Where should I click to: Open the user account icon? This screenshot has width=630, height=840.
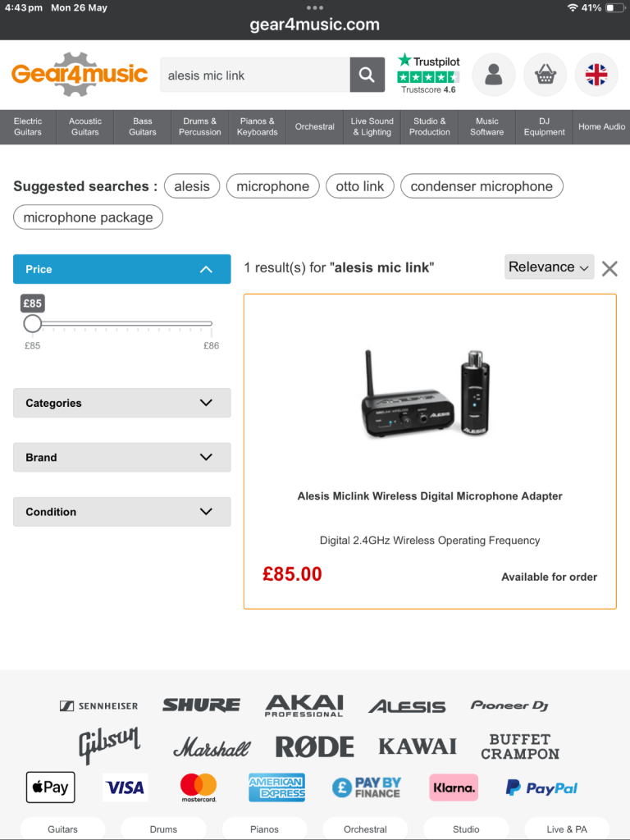click(x=493, y=75)
